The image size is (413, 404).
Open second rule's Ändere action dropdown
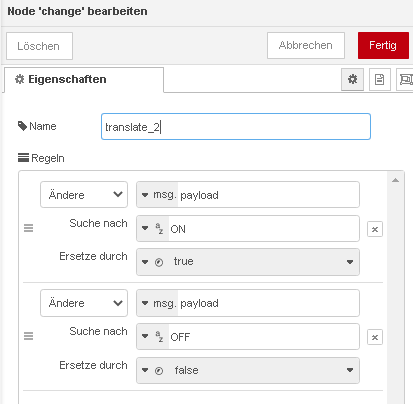84,303
